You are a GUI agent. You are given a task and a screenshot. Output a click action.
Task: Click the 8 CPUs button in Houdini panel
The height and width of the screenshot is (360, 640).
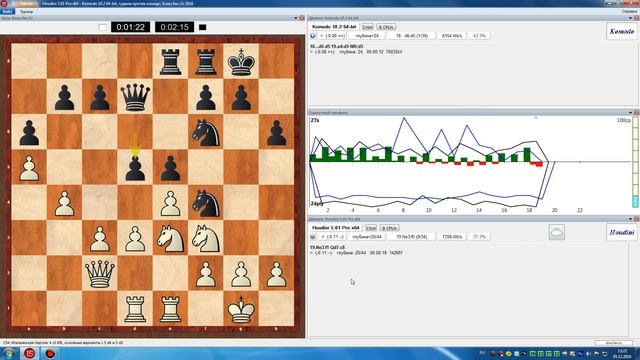coord(389,228)
